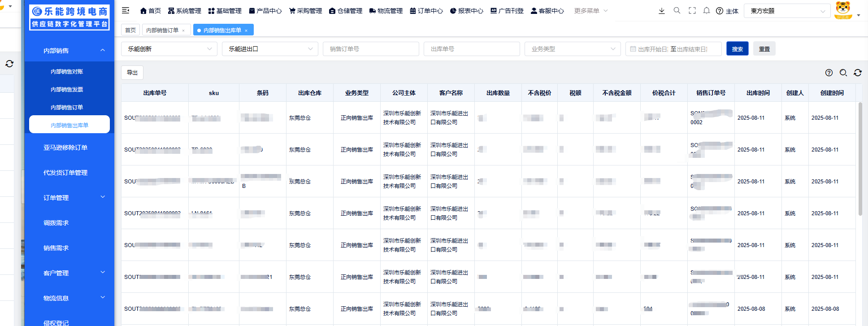This screenshot has width=868, height=326.
Task: Click the download icon in top bar
Action: pyautogui.click(x=661, y=11)
